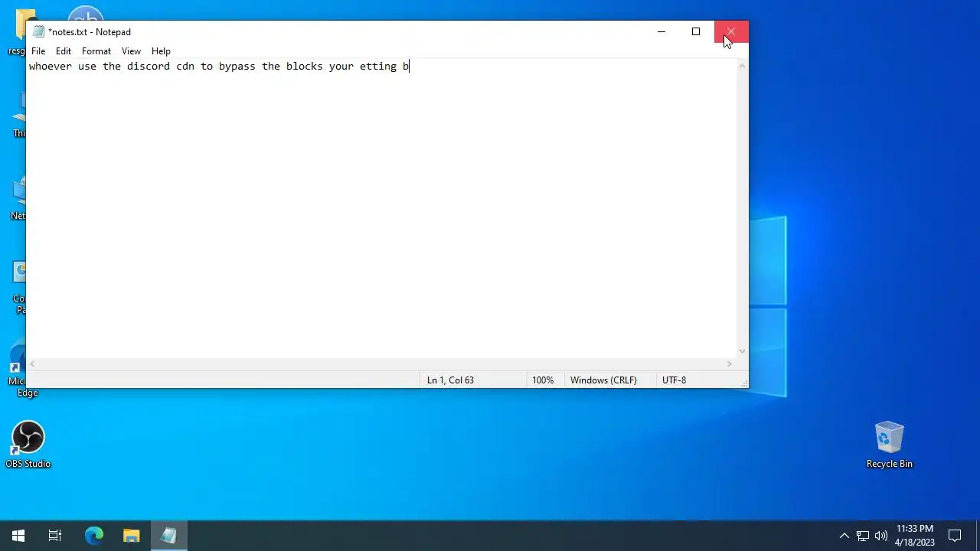Click the "100%" zoom status entry
Viewport: 980px width, 551px height.
tap(543, 380)
